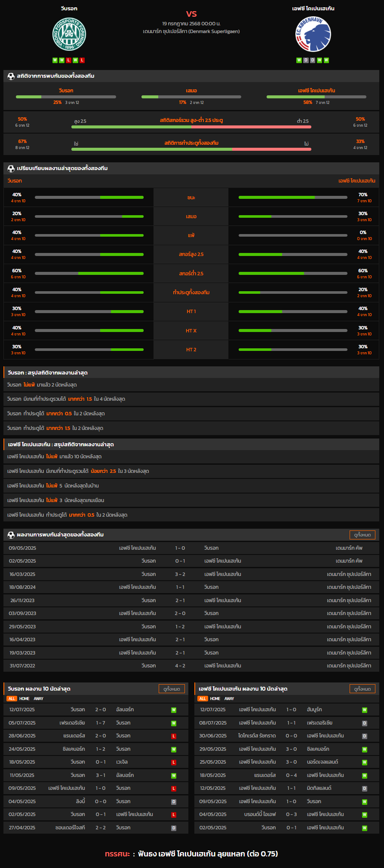Image resolution: width=384 pixels, height=868 pixels.
Task: Click the W badge for แรนเดอร์ส 0-4 København row
Action: click(x=365, y=776)
